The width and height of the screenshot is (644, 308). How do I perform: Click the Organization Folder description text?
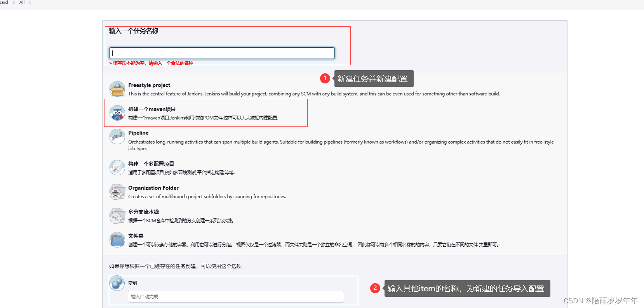click(207, 197)
